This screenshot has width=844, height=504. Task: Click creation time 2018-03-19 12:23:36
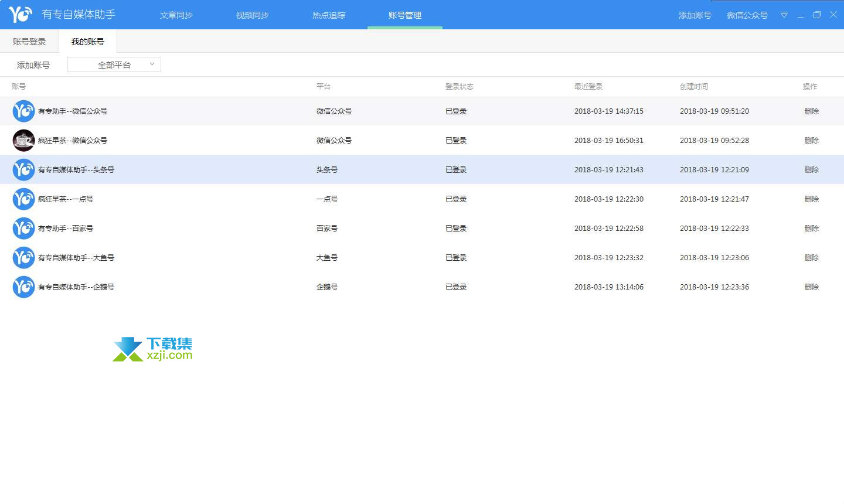pyautogui.click(x=714, y=287)
